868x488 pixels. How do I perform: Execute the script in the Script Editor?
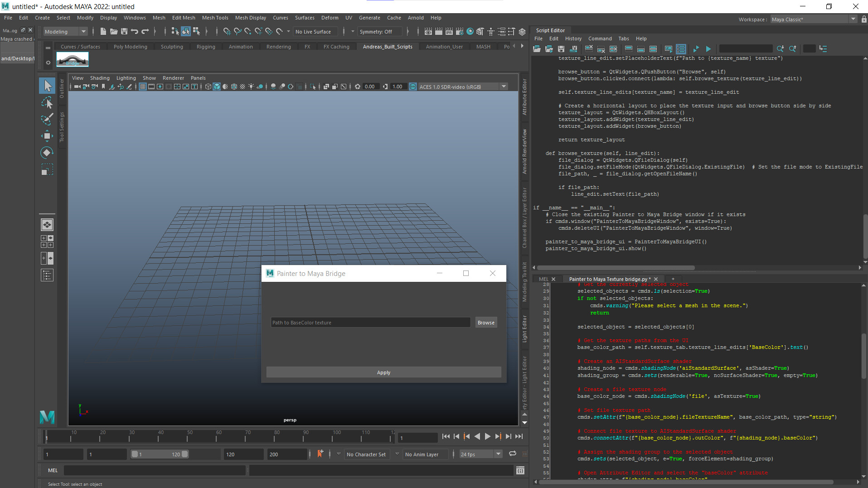coord(708,48)
